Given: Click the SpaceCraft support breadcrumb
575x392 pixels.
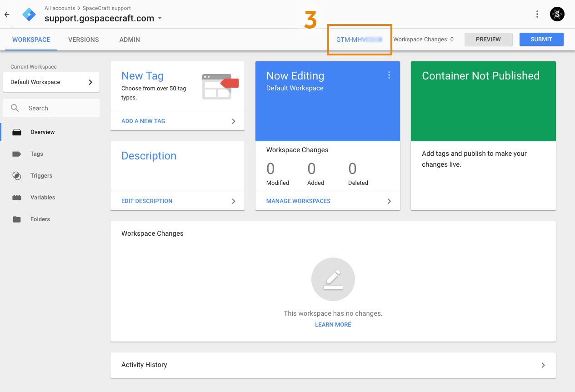Looking at the screenshot, I should (107, 8).
